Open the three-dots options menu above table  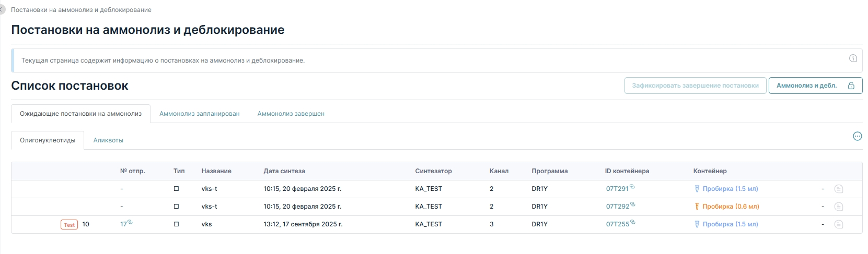[857, 136]
